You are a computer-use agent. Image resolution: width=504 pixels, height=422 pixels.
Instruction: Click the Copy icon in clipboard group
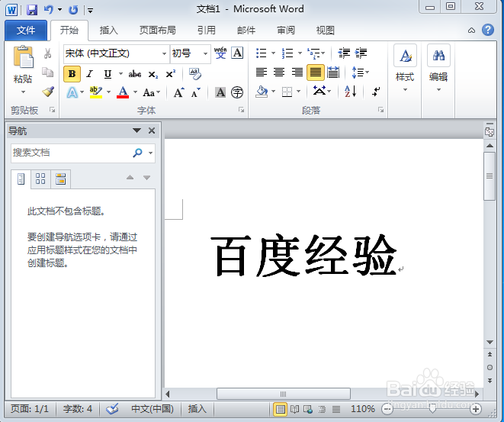47,72
